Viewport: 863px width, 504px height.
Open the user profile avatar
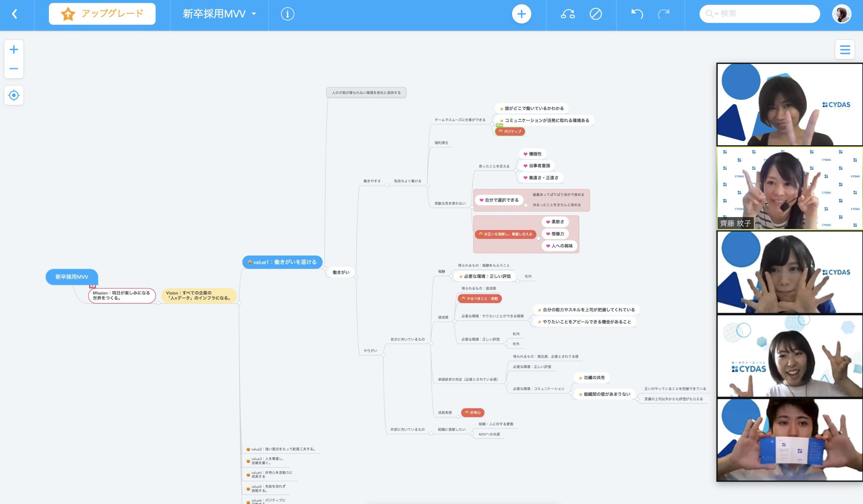[x=841, y=14]
